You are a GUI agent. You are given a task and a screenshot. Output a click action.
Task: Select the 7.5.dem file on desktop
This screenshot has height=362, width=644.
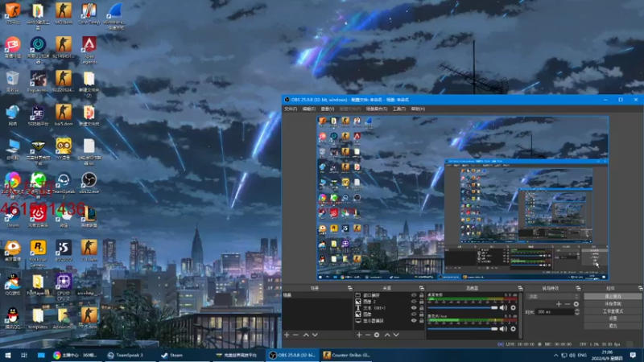tap(89, 319)
